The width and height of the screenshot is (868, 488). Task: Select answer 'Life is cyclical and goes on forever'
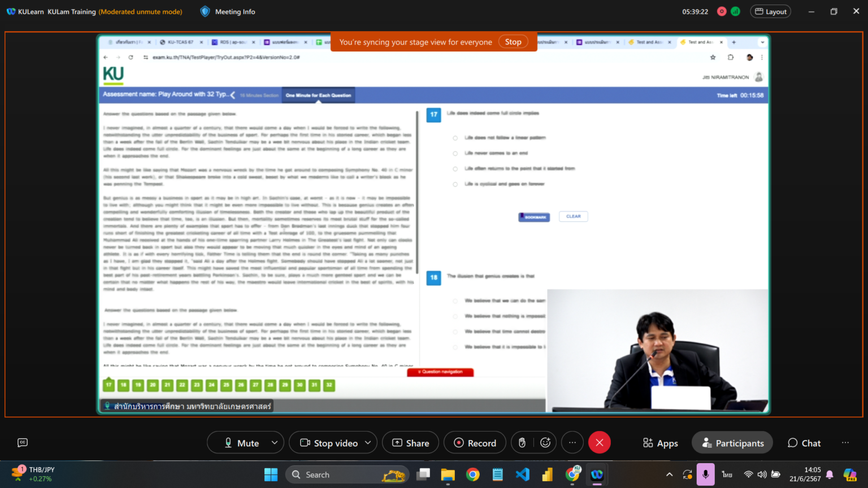(455, 184)
